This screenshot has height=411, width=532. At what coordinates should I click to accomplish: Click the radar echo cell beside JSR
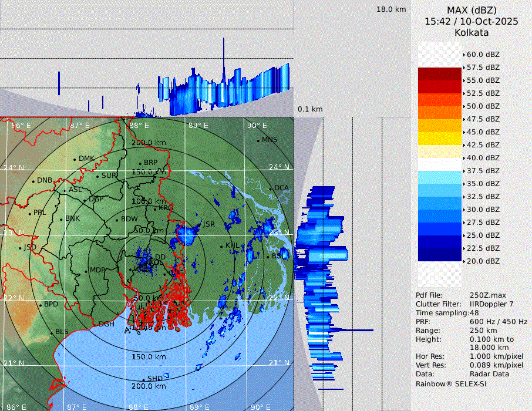(x=188, y=235)
